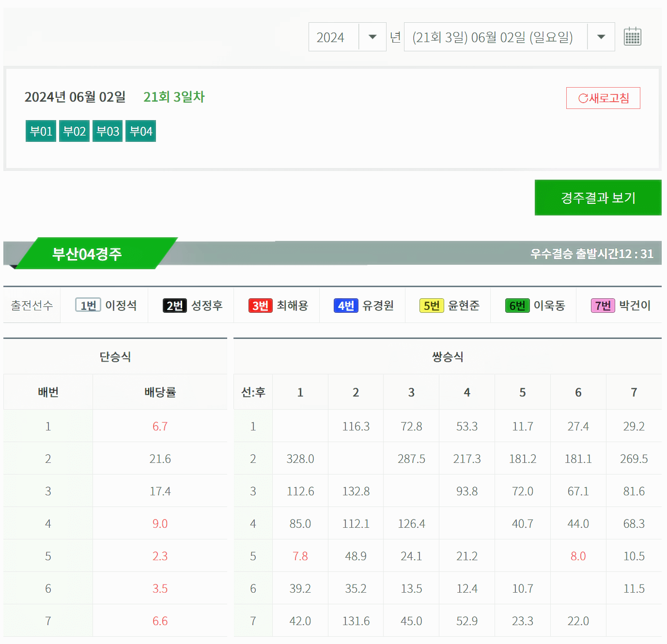Viewport: 667px width, 644px height.
Task: Select red badge 3번 최해용
Action: coord(277,305)
